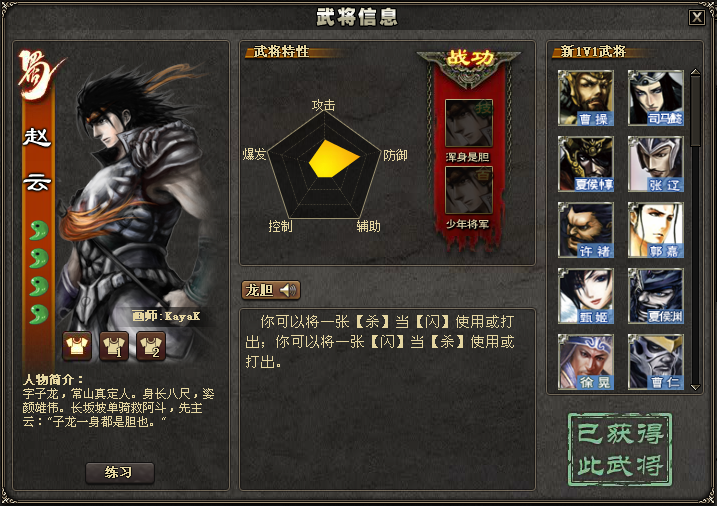The image size is (717, 506).
Task: Pick the 夏侯惇 general portrait
Action: 586,164
